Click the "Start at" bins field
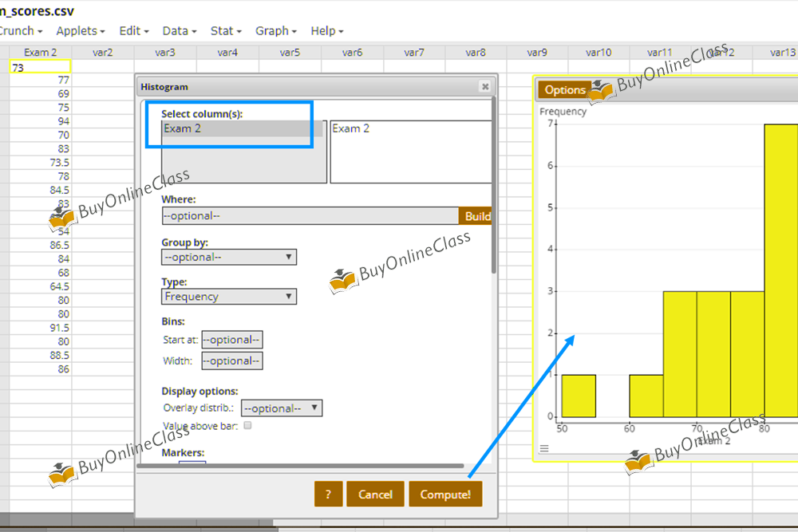798x532 pixels. click(x=231, y=339)
